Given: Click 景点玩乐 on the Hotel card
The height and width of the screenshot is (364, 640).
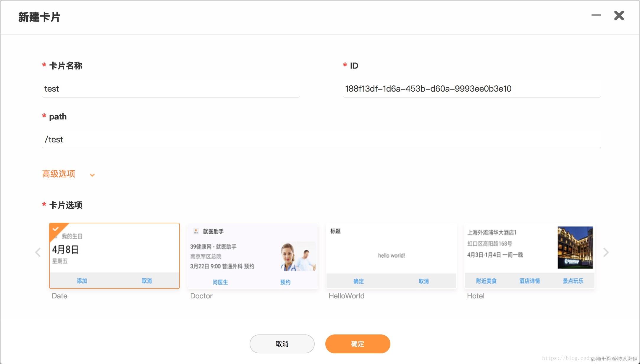Looking at the screenshot, I should pos(574,281).
